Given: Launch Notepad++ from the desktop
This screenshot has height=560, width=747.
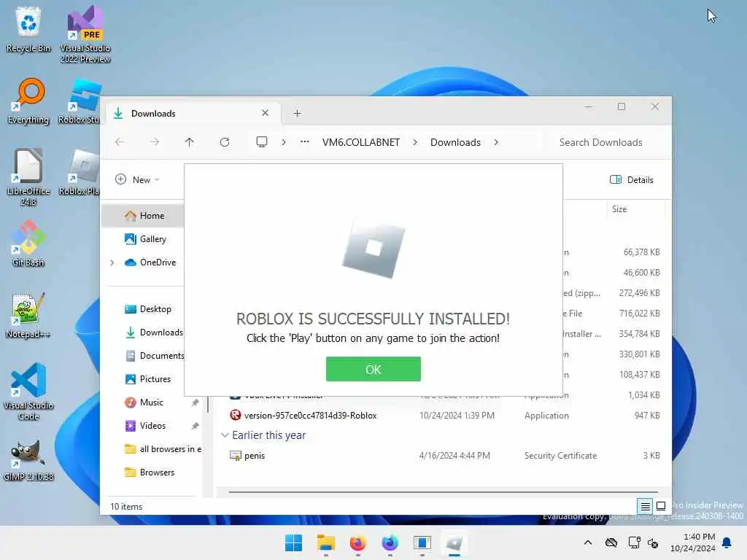Looking at the screenshot, I should coord(28,315).
